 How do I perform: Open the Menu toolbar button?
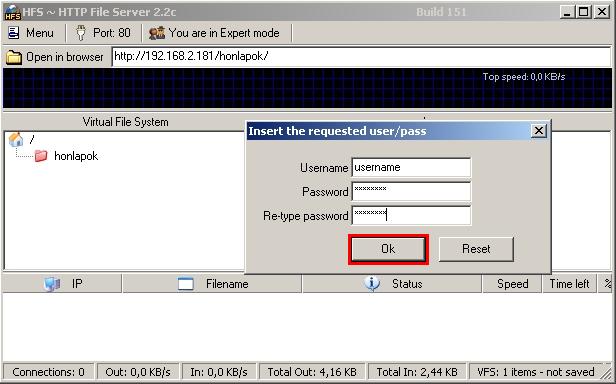tap(31, 33)
